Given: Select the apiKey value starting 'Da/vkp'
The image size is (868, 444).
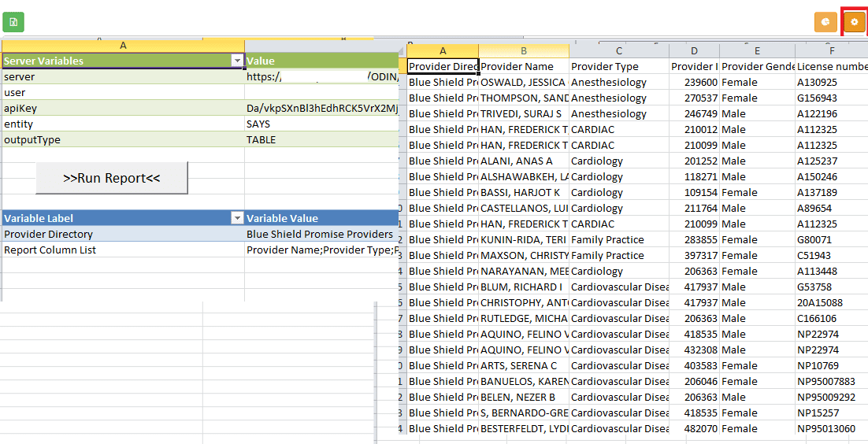Looking at the screenshot, I should [321, 109].
